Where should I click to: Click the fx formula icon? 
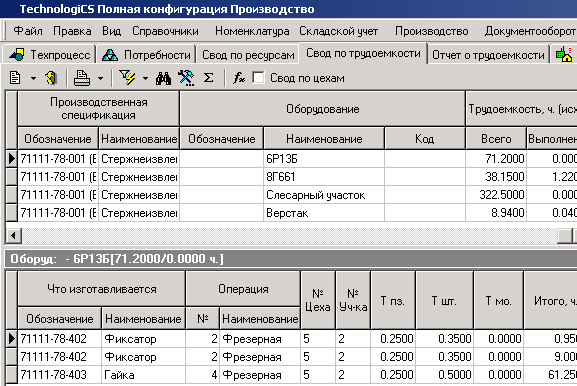[x=239, y=78]
